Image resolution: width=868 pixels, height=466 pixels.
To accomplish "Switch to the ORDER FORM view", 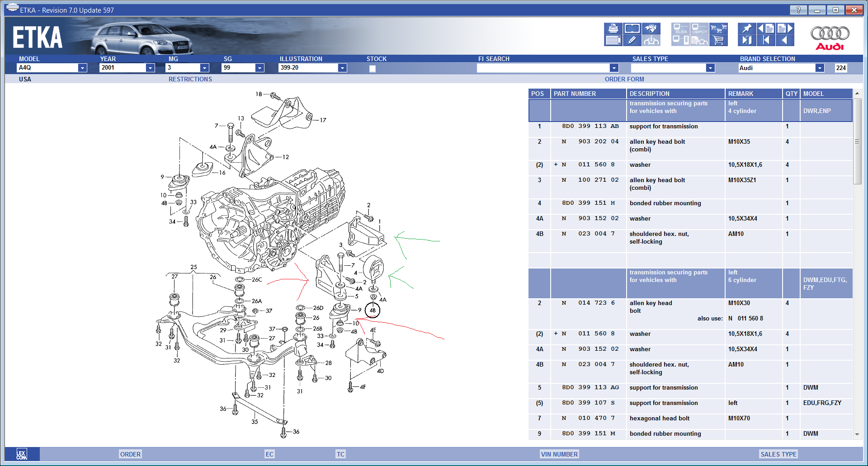I will [x=625, y=79].
